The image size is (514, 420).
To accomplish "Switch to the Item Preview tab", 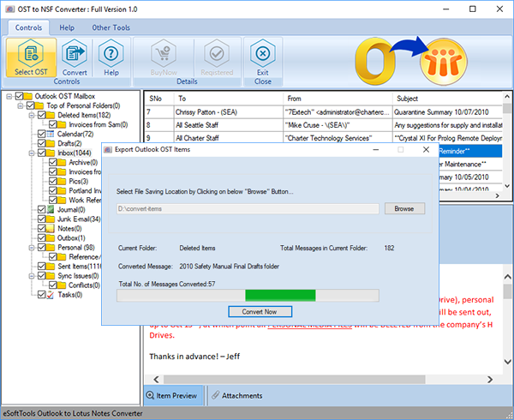I will pyautogui.click(x=173, y=395).
